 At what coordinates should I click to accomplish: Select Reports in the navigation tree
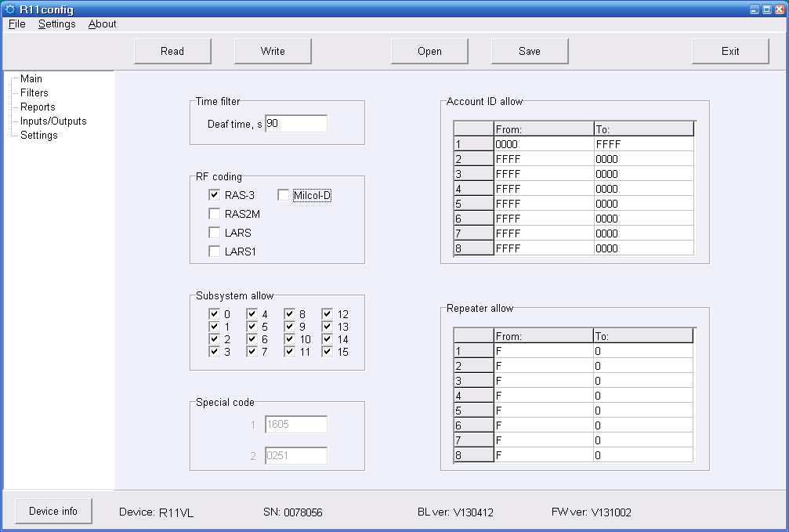coord(38,107)
